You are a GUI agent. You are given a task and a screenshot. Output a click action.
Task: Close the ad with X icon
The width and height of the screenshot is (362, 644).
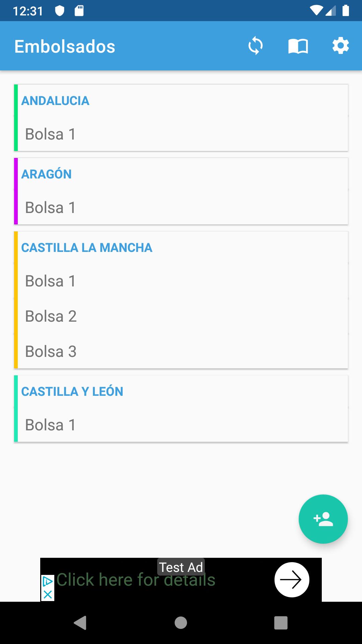coord(48,595)
